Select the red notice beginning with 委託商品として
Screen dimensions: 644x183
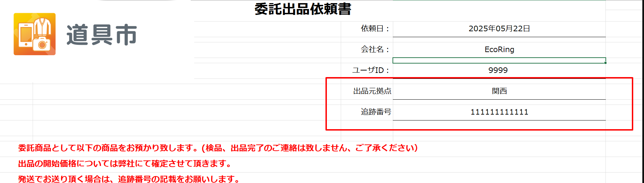click(x=218, y=148)
